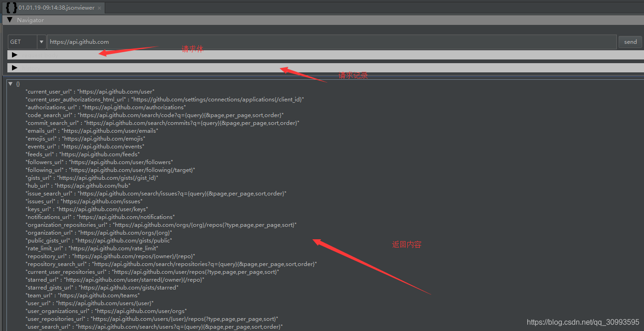Select the "organization_url" row

[99, 233]
